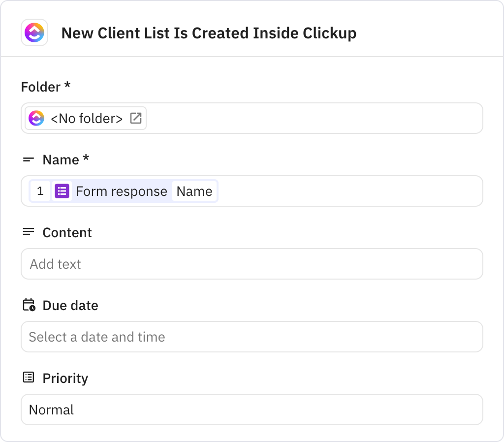The image size is (504, 442).
Task: Click the short-text icon beside the Name label
Action: click(28, 159)
